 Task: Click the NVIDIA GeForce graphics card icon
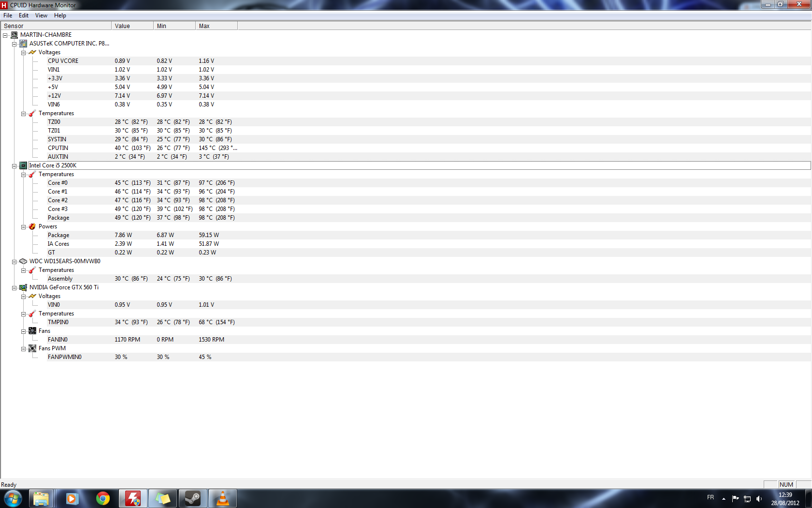(23, 287)
